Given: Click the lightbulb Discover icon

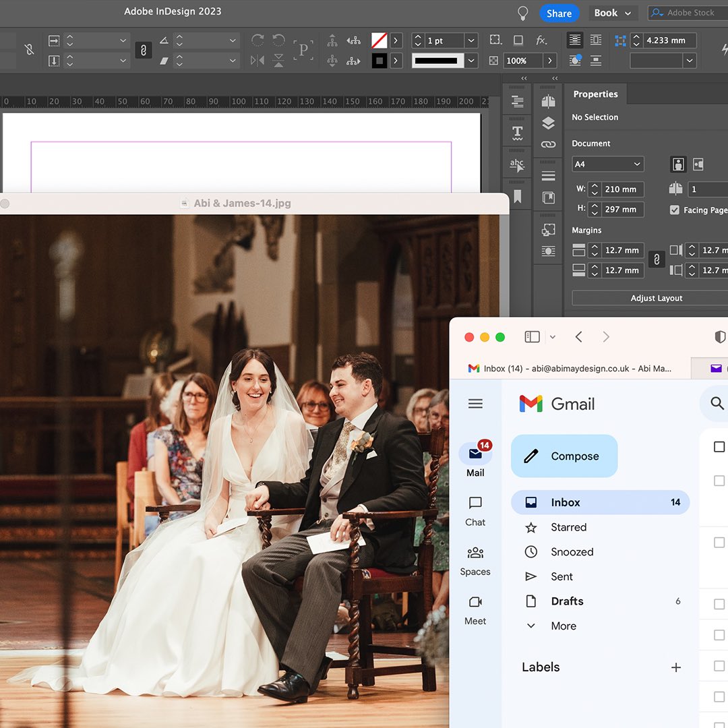Looking at the screenshot, I should (523, 13).
